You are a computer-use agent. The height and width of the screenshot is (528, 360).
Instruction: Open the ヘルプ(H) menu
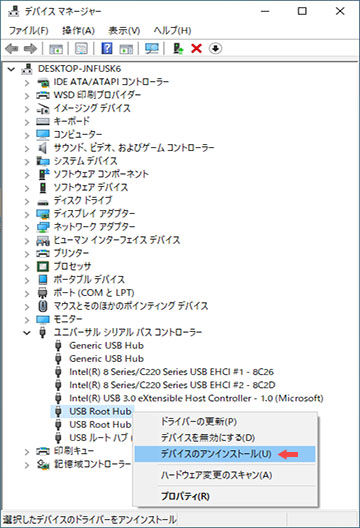[x=172, y=31]
